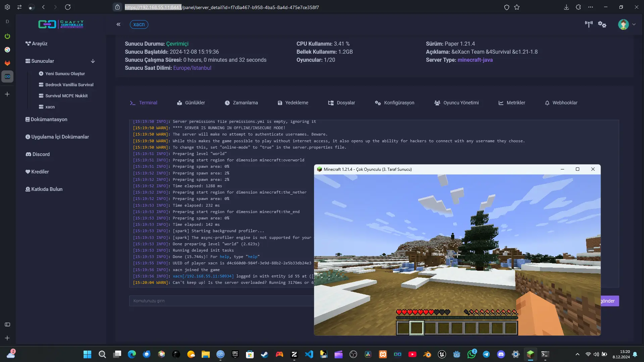Screen dimensions: 644x362
Task: Collapse the sidebar with the double-chevron icon
Action: coord(118,24)
